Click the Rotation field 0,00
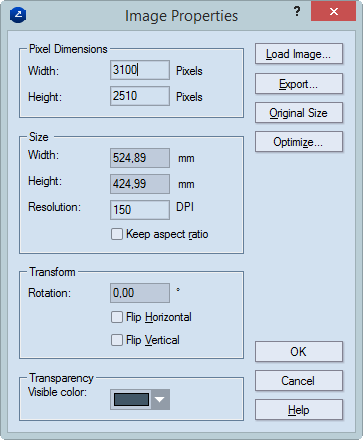Screen dimensions: 363x440 coord(140,293)
